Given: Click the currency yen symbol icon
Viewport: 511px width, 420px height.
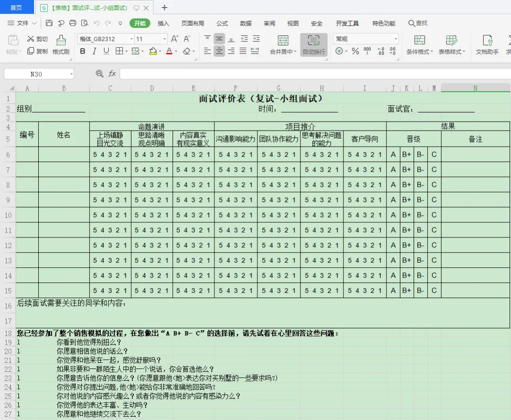Looking at the screenshot, I should click(339, 51).
